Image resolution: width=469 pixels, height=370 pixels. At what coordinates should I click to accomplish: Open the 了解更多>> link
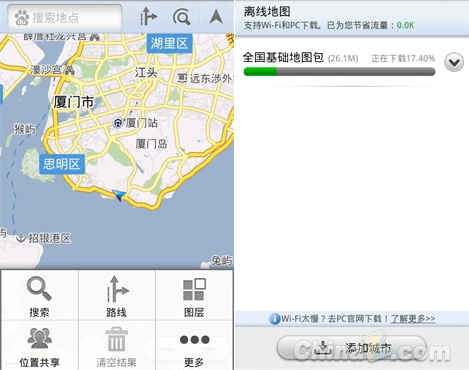(413, 319)
